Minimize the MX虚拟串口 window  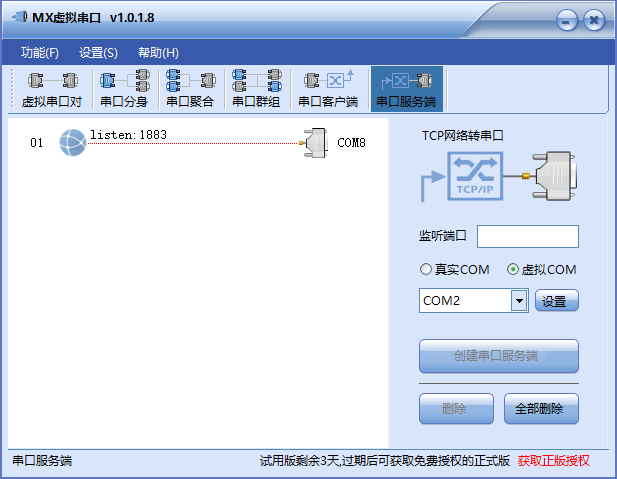pyautogui.click(x=567, y=20)
